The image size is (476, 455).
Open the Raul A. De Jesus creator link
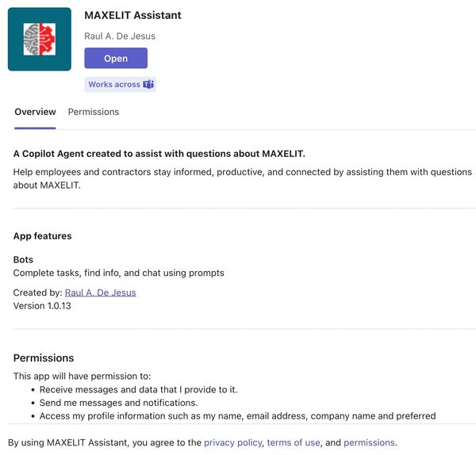click(100, 292)
